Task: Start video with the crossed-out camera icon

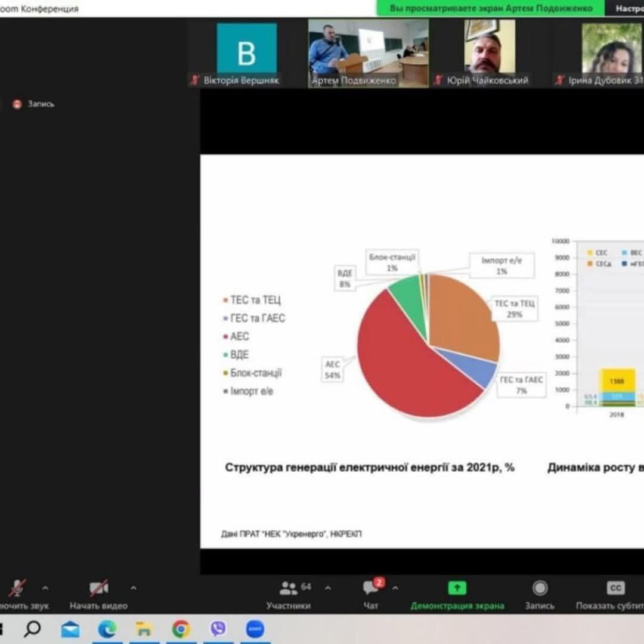Action: 98,589
